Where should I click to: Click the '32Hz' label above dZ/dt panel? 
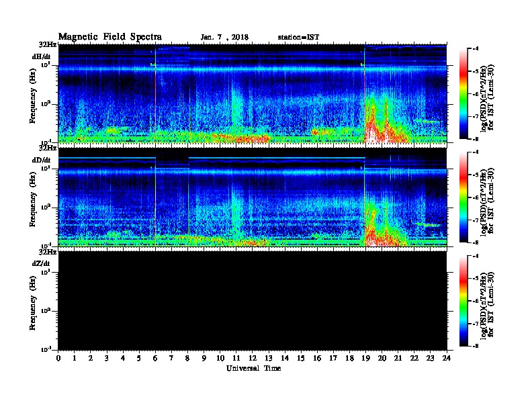tap(48, 252)
